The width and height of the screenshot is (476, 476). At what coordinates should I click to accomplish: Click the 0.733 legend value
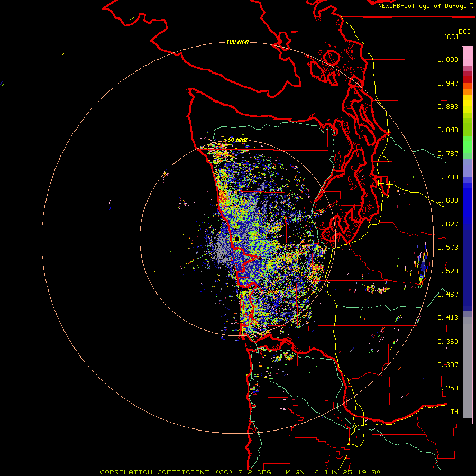pyautogui.click(x=448, y=177)
